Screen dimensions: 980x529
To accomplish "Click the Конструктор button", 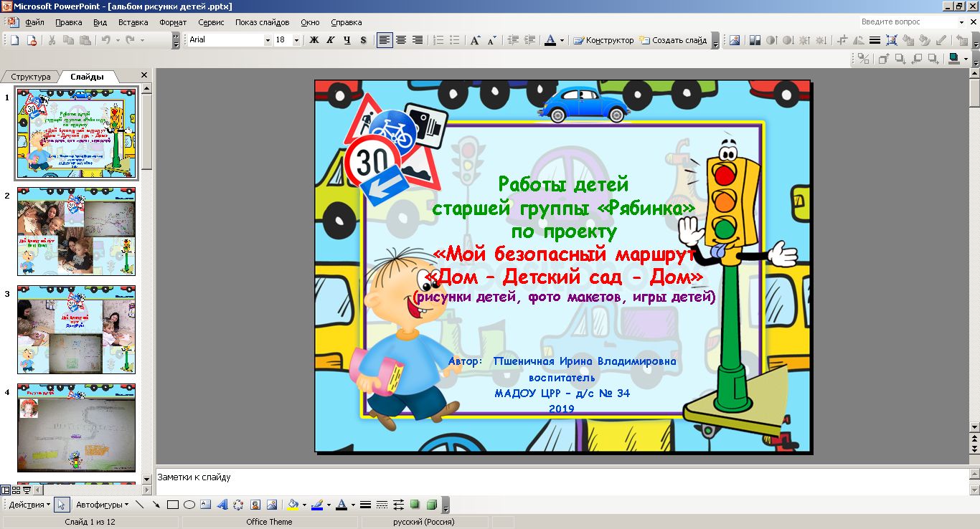I will pyautogui.click(x=603, y=40).
